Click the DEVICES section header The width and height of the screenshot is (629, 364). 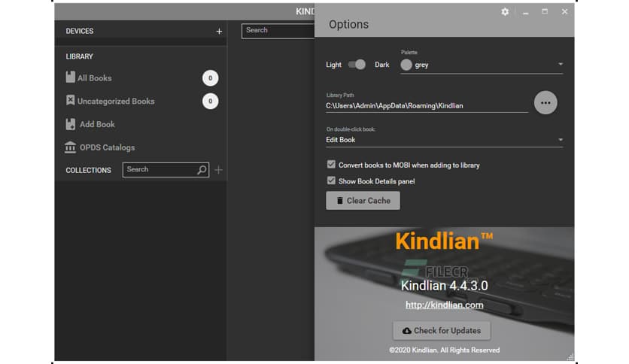click(x=80, y=32)
